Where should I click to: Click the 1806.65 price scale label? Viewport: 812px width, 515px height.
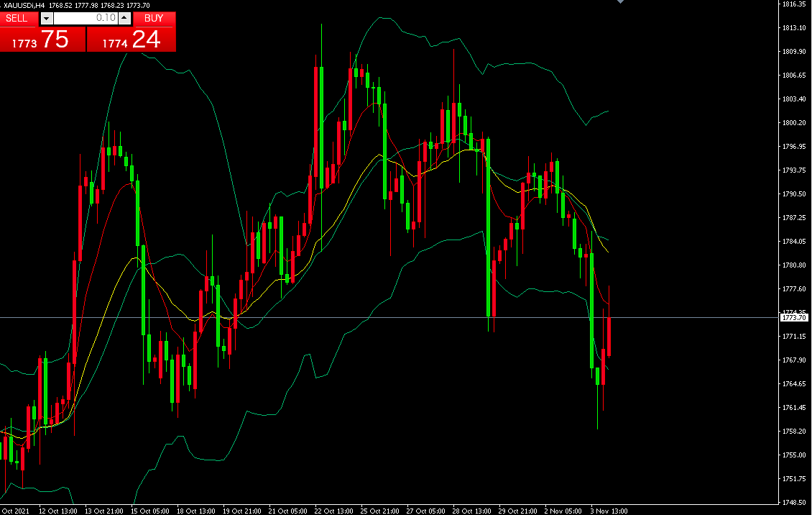[x=794, y=76]
